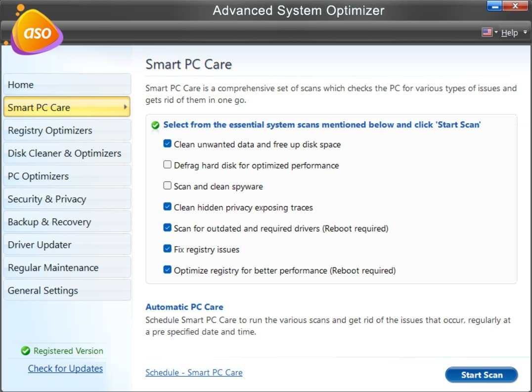532x392 pixels.
Task: Enable 'Defrag hard disk for optimized performance'
Action: [168, 165]
